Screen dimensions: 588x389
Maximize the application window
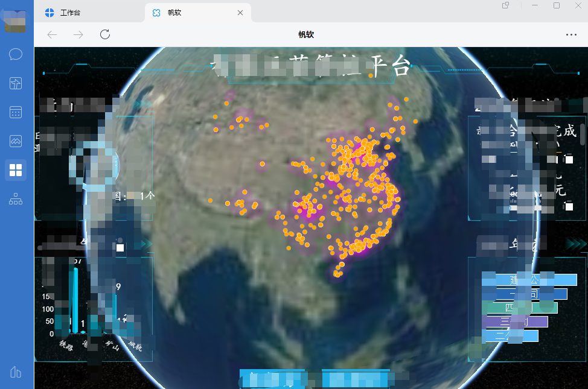(557, 5)
